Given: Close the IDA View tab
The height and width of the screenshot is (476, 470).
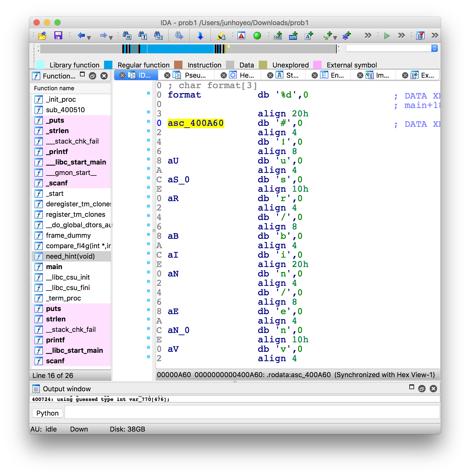Looking at the screenshot, I should (x=122, y=75).
